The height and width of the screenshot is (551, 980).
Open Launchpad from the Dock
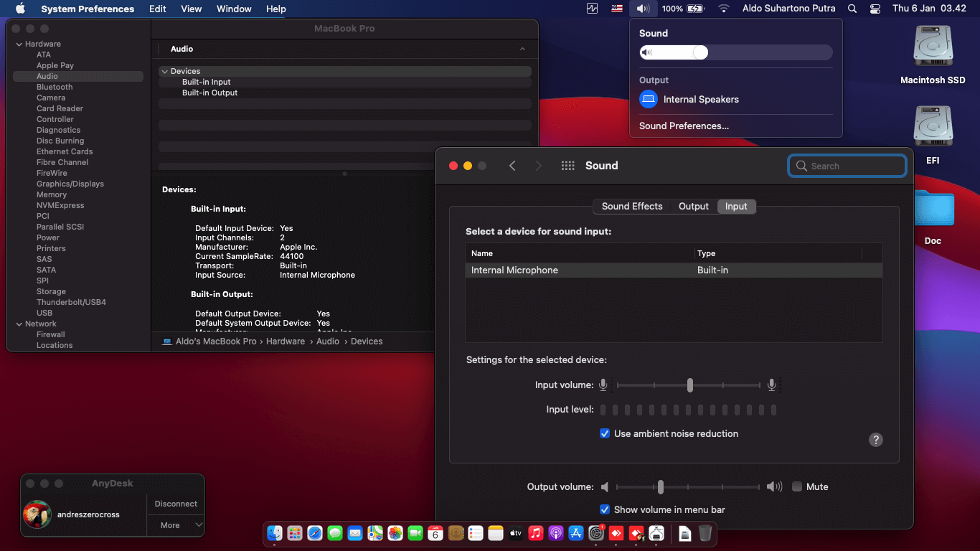pyautogui.click(x=295, y=533)
